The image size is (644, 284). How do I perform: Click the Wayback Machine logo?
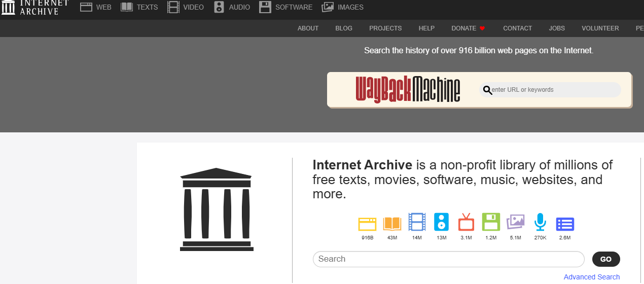(x=408, y=90)
